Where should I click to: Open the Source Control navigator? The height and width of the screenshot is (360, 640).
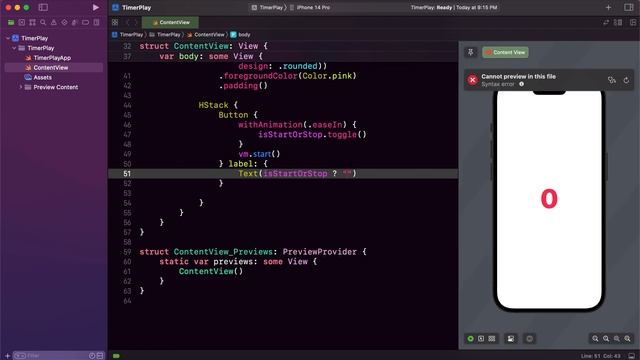[x=22, y=22]
